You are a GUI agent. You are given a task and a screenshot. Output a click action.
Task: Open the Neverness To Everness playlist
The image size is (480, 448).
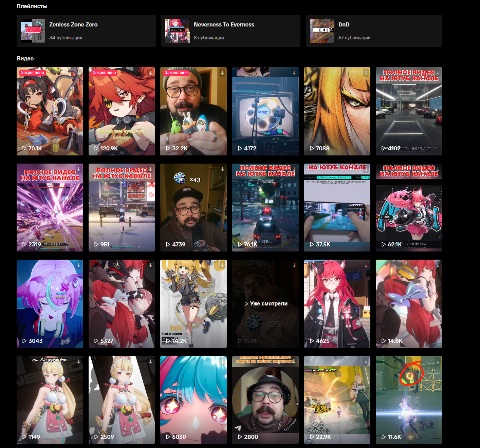point(231,31)
